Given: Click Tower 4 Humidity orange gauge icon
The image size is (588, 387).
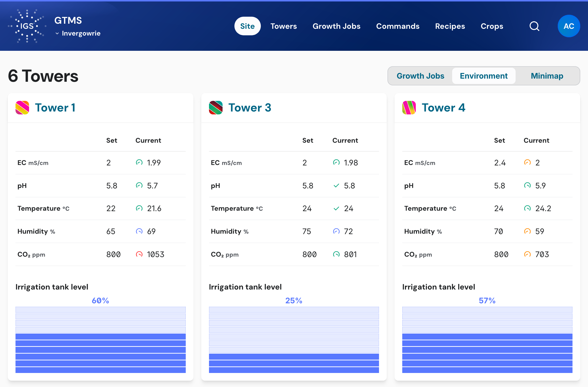Looking at the screenshot, I should pos(527,231).
